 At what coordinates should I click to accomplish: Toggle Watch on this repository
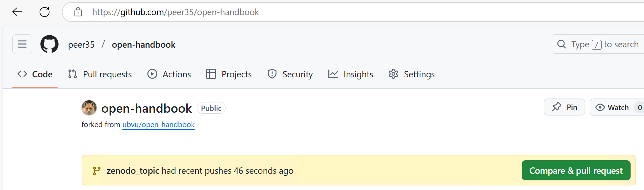612,107
